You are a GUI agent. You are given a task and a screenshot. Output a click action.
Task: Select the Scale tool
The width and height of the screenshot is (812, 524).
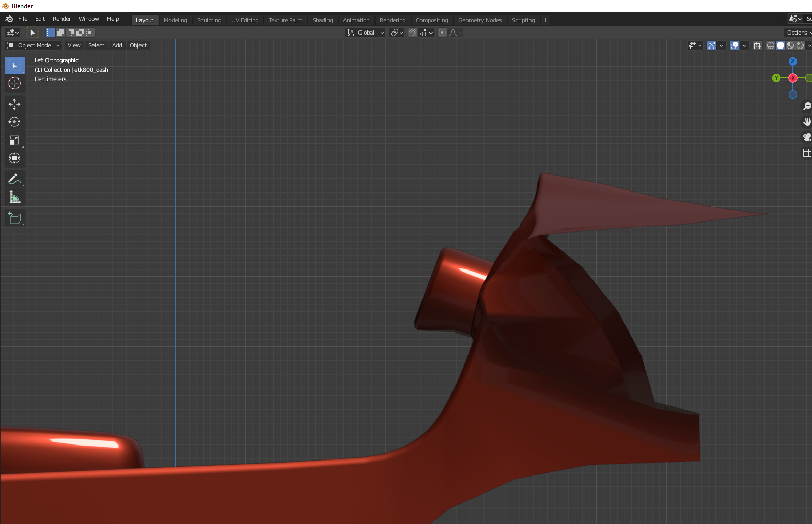[x=14, y=140]
